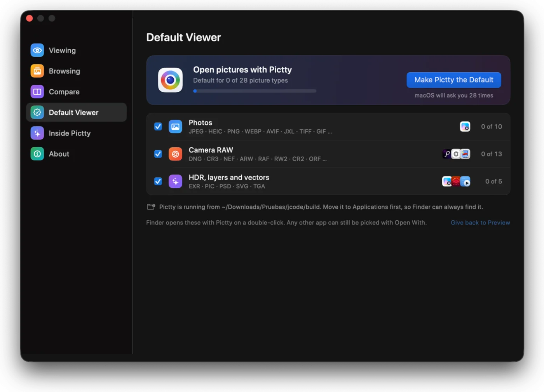This screenshot has width=544, height=392.
Task: Uncheck the Photos file types checkbox
Action: (158, 127)
